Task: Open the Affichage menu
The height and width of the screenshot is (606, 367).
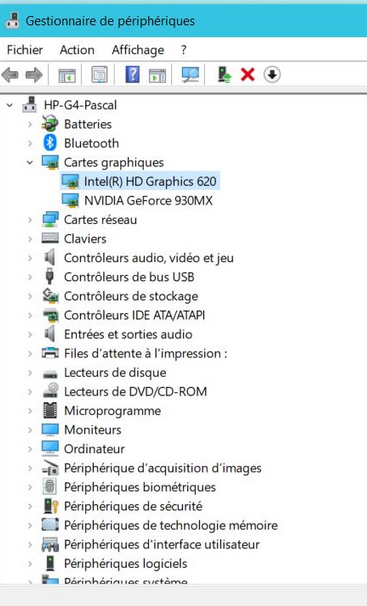Action: (138, 50)
